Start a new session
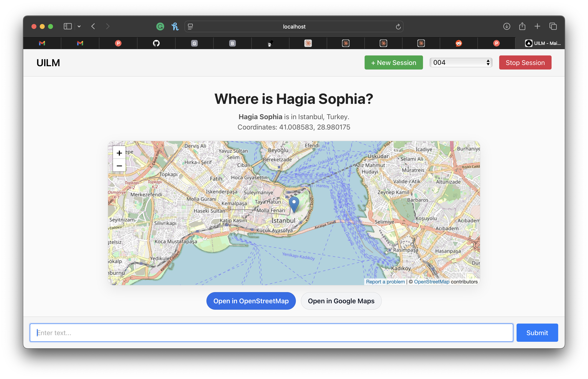The image size is (588, 379). pos(393,62)
